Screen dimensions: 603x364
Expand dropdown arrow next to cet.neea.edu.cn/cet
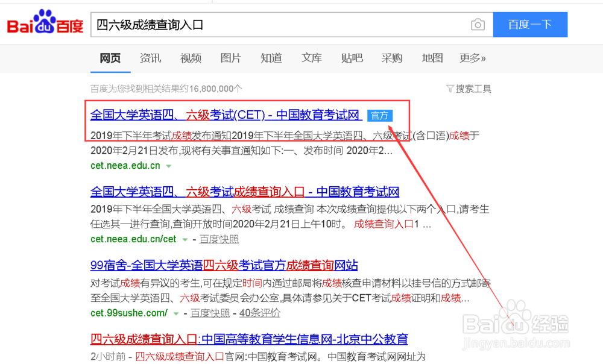coord(185,239)
